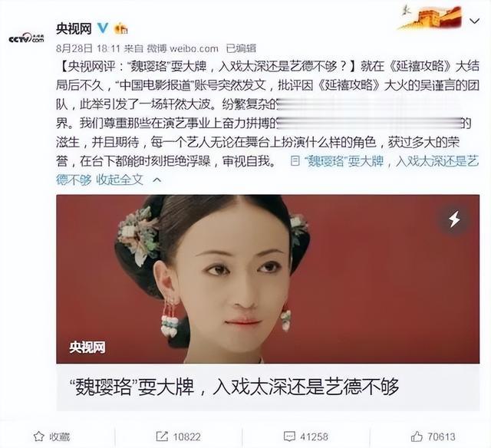Toggle the thumbs-up like with 70613
491x448 pixels.
[433, 436]
